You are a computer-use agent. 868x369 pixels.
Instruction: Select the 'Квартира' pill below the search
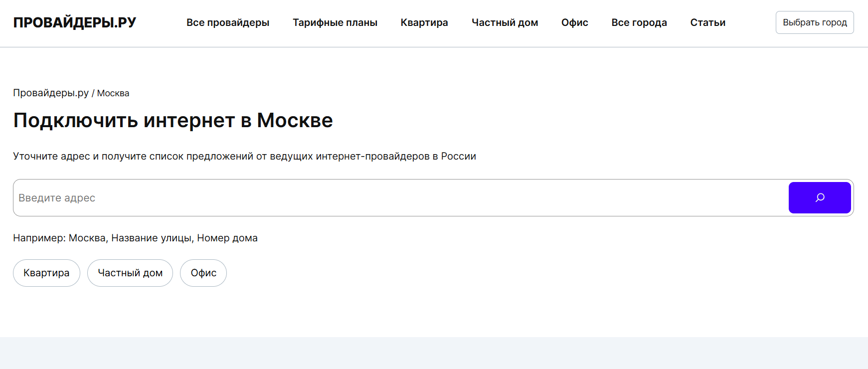pyautogui.click(x=46, y=273)
